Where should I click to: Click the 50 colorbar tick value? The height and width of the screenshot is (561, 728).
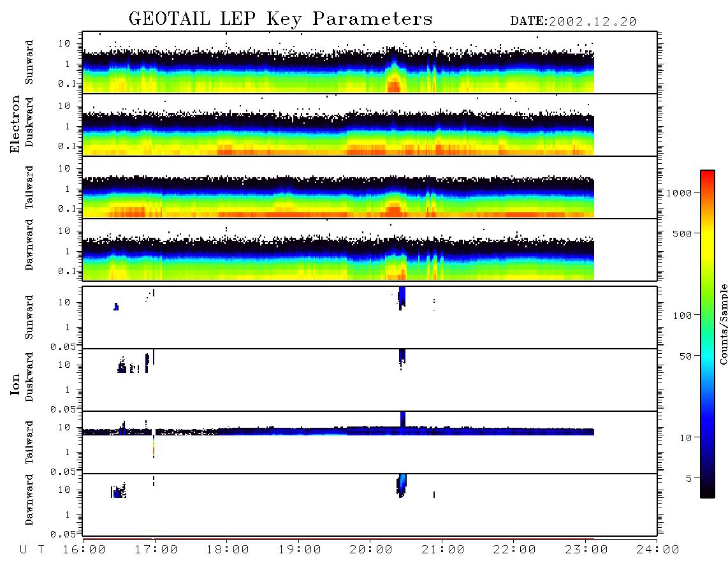pos(685,356)
